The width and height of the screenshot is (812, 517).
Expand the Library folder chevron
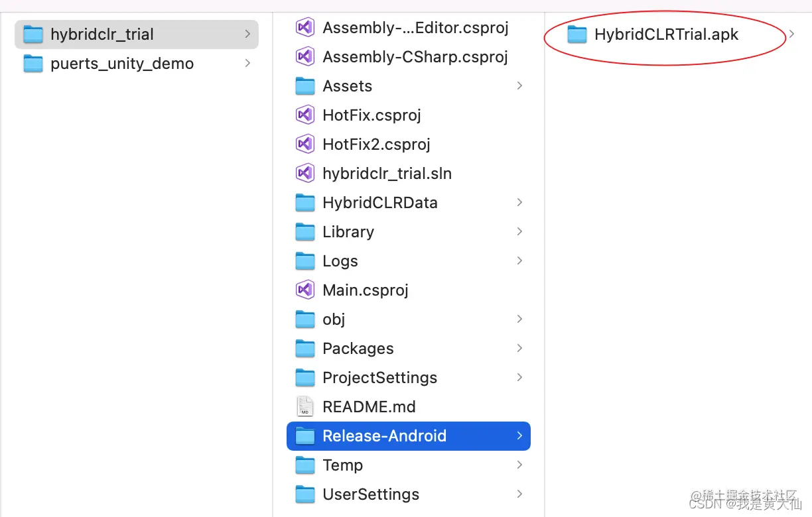tap(519, 231)
